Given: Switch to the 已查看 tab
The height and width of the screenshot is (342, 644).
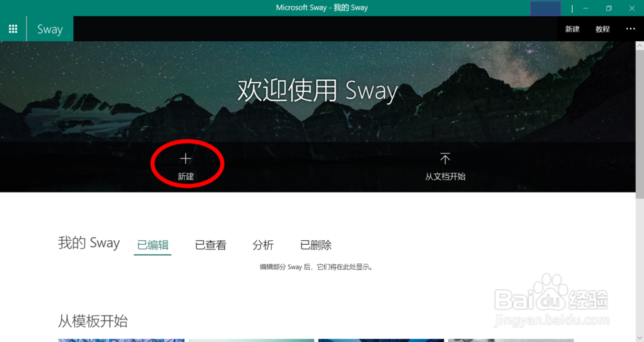Looking at the screenshot, I should click(x=211, y=245).
